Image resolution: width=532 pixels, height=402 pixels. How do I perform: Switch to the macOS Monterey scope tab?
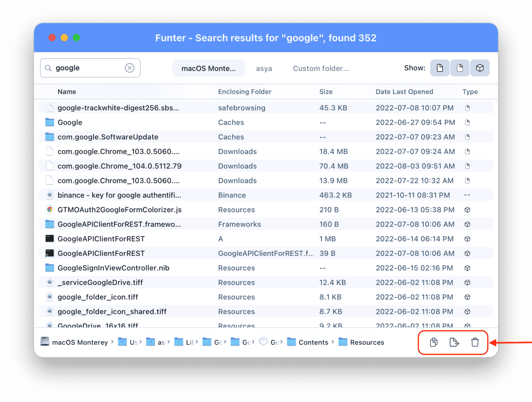point(209,68)
